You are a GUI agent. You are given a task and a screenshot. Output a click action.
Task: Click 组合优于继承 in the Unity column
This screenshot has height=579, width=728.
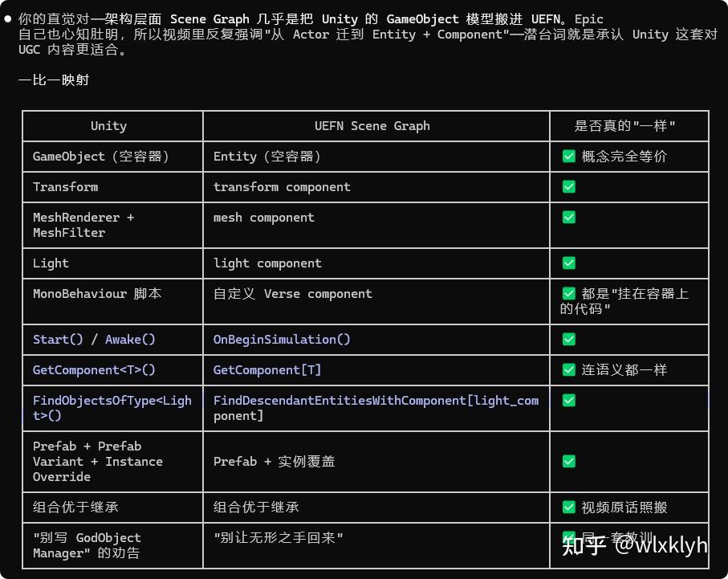click(x=75, y=507)
